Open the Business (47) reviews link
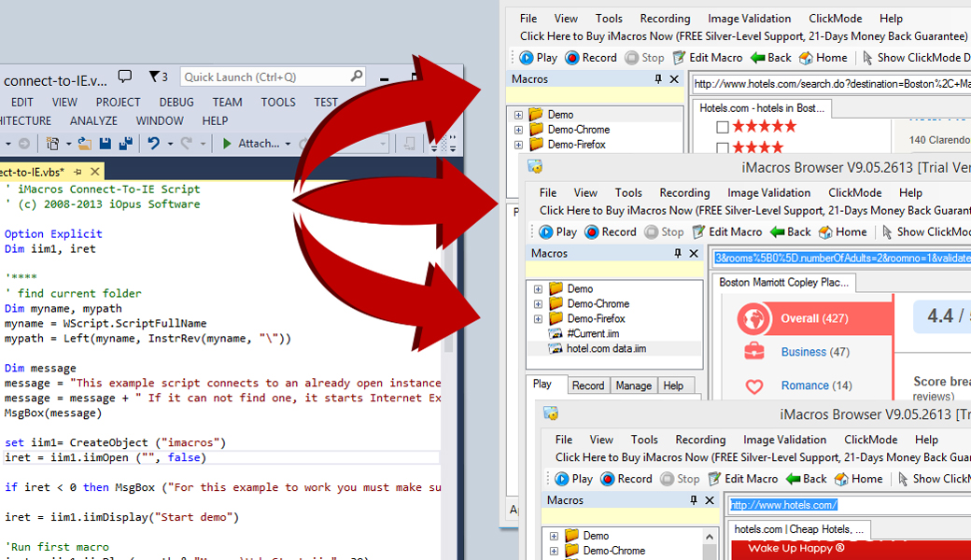971x560 pixels. pos(815,352)
